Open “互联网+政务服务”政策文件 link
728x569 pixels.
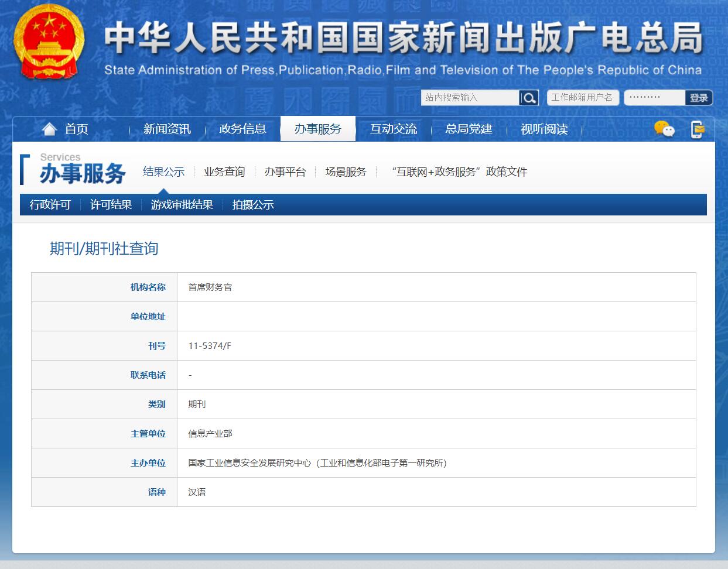coord(459,172)
